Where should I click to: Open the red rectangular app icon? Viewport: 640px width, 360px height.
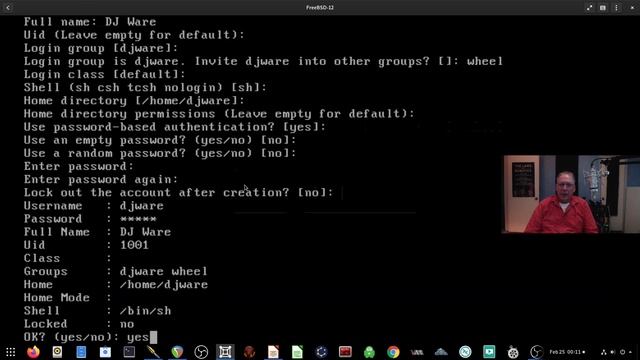(x=345, y=352)
